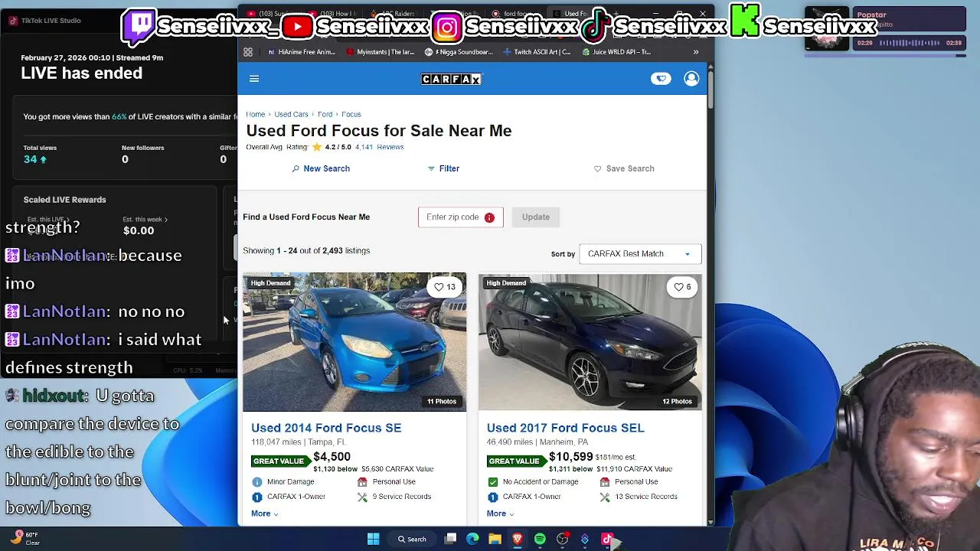Screen dimensions: 980x551
Task: Open the account profile icon
Action: tap(691, 79)
